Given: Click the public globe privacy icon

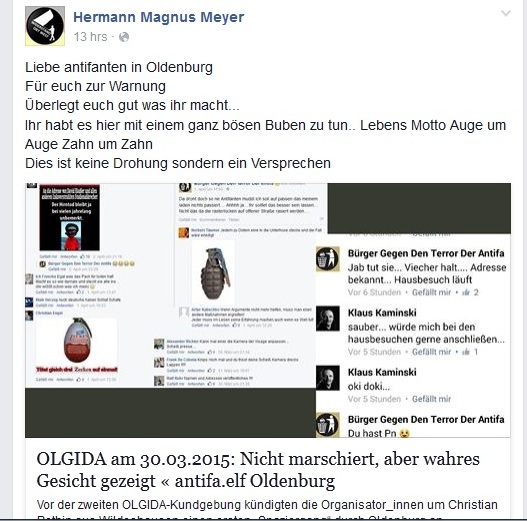Looking at the screenshot, I should coord(124,37).
